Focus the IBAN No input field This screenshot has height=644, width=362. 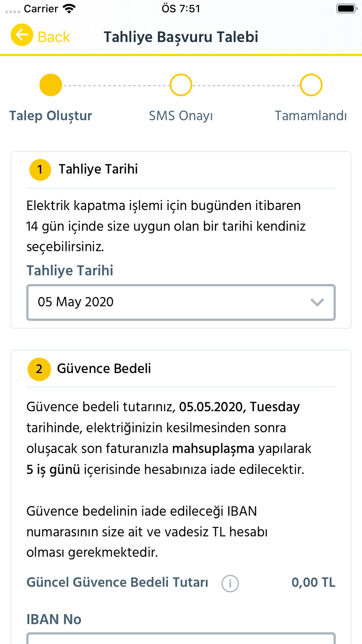click(x=181, y=638)
